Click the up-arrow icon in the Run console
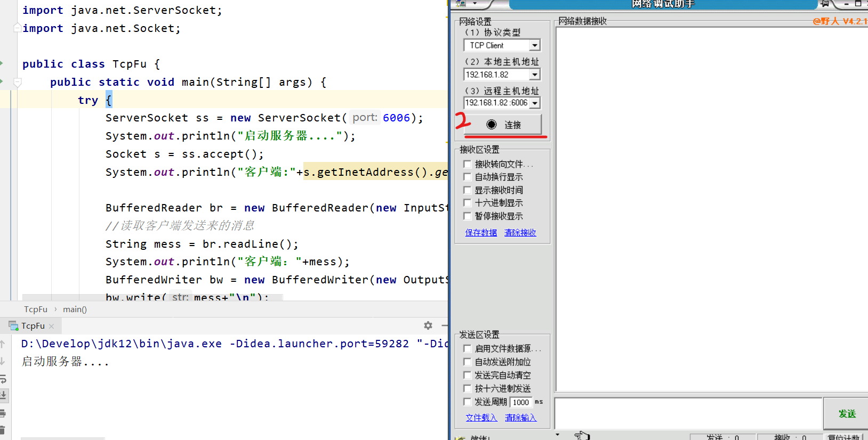 (3, 344)
